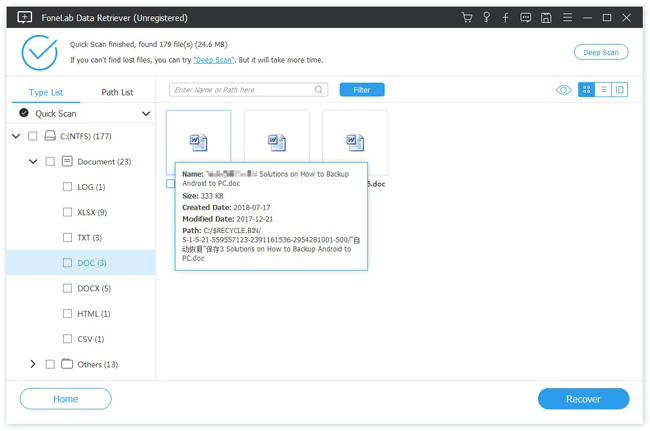Click the Document category icon
The height and width of the screenshot is (431, 650).
click(x=67, y=161)
